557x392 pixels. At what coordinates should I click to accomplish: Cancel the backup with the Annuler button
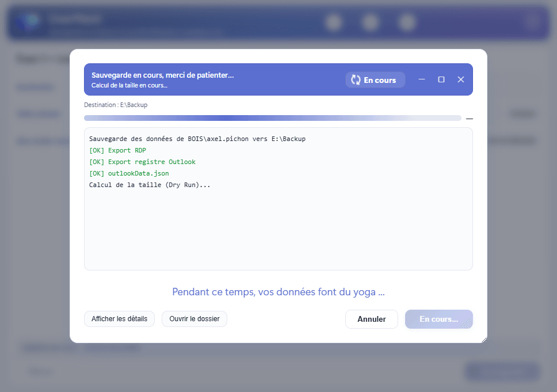(372, 319)
